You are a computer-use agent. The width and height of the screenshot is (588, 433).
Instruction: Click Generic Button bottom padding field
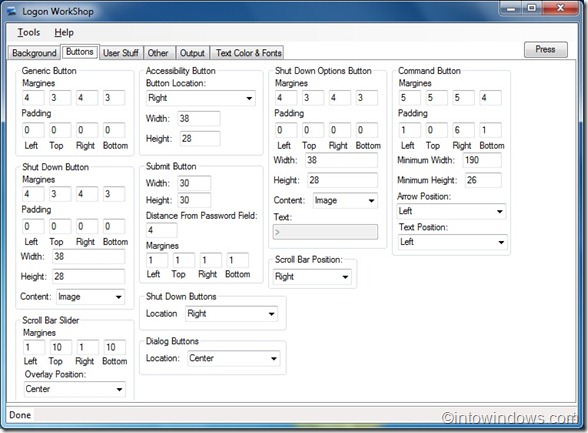pos(114,130)
